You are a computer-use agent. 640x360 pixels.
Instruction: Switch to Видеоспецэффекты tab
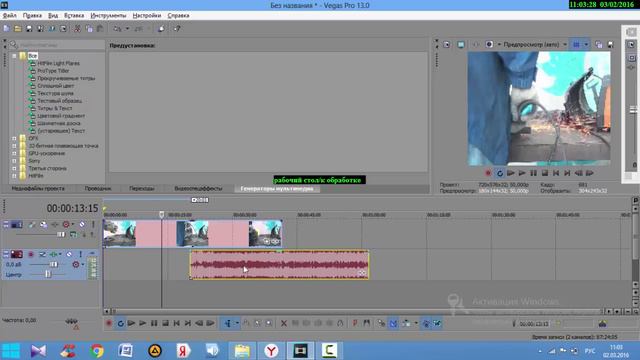click(x=198, y=189)
